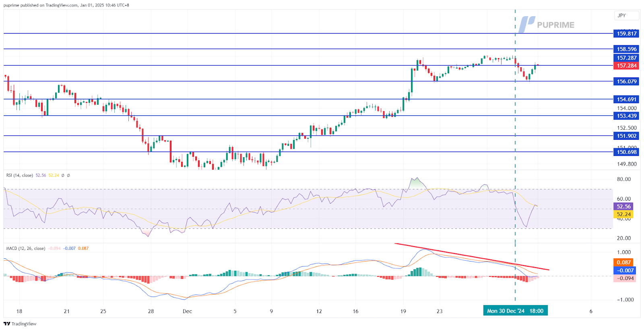
Task: Click the orange 0.087 MACD legend value
Action: coord(83,248)
